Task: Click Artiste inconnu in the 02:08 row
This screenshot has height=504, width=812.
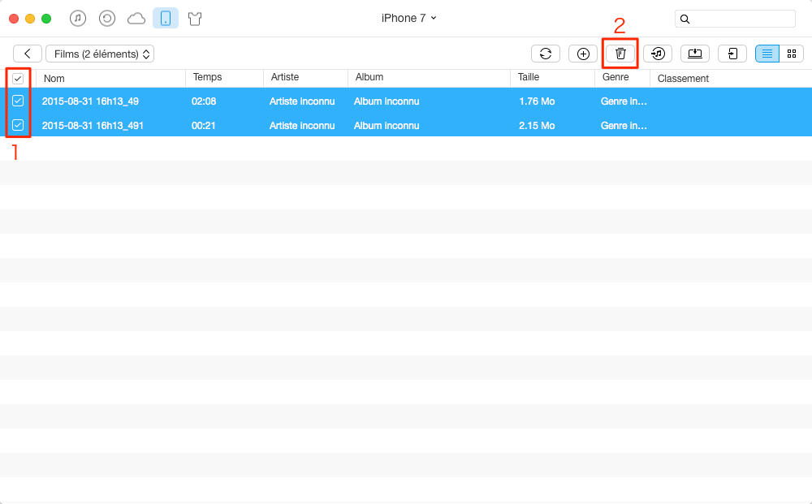Action: tap(302, 101)
